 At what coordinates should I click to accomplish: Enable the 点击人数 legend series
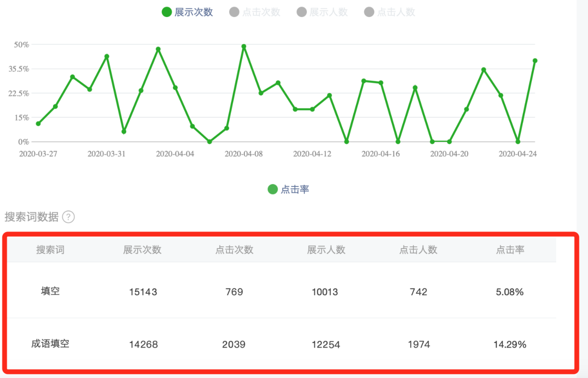click(396, 12)
